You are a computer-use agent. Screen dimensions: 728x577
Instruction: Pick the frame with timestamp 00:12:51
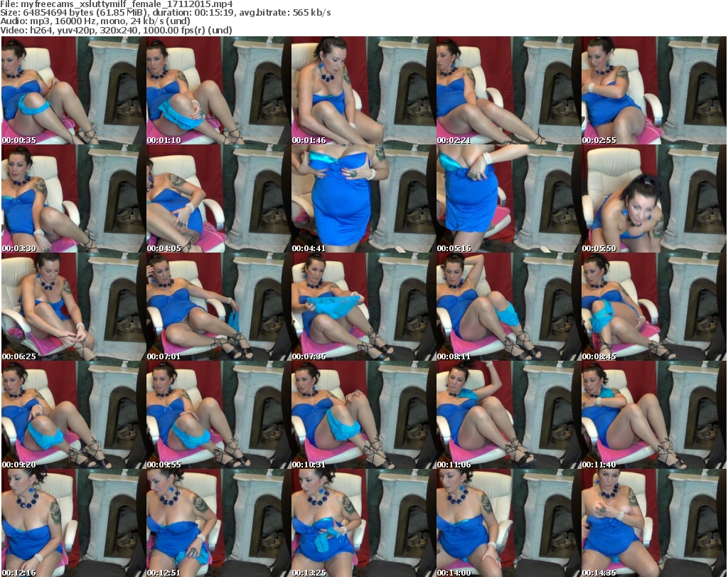pyautogui.click(x=219, y=523)
